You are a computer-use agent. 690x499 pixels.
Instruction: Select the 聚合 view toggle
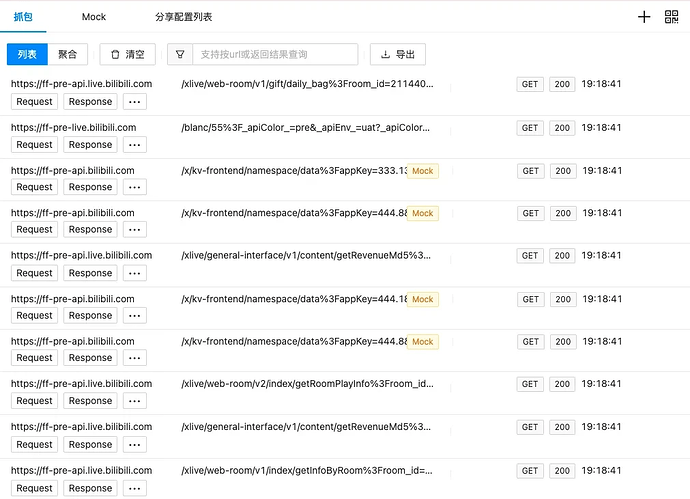click(x=67, y=55)
